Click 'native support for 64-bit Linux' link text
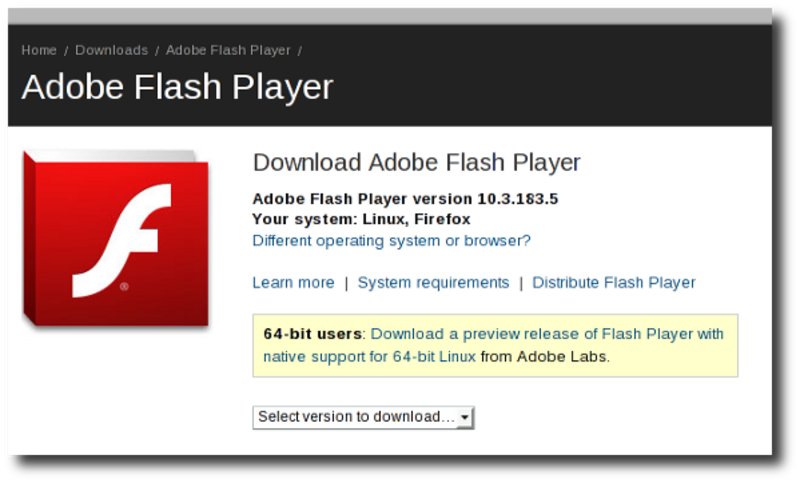The width and height of the screenshot is (800, 483). coord(369,356)
